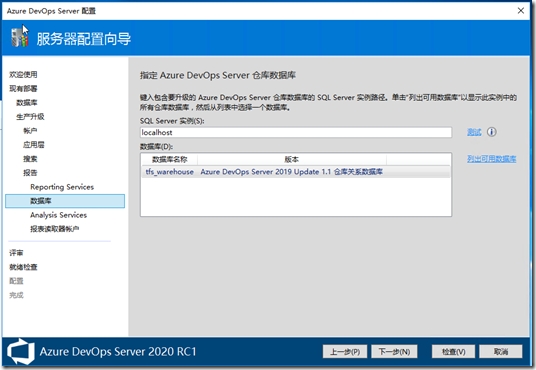Go back with the 上一步(P) button

point(345,352)
